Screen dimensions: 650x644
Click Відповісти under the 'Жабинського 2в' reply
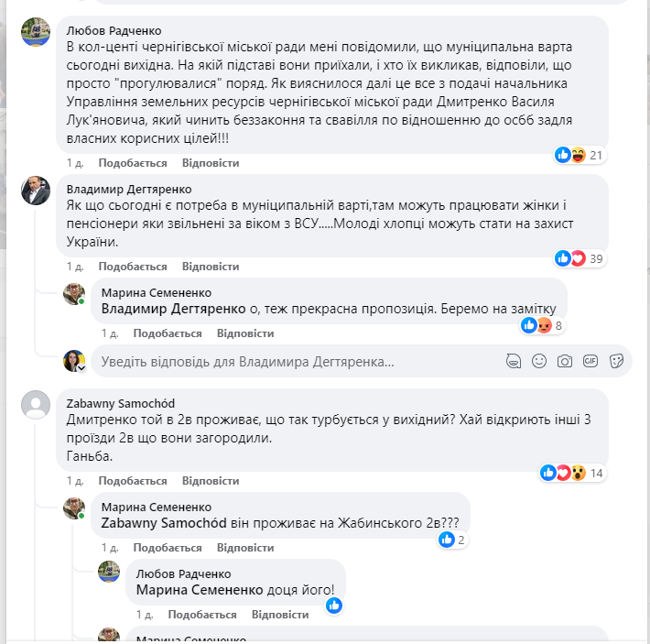245,548
